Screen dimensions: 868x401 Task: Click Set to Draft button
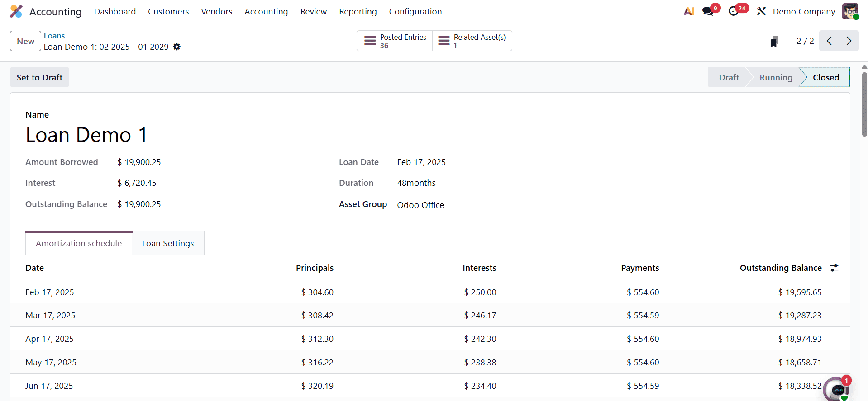[40, 77]
